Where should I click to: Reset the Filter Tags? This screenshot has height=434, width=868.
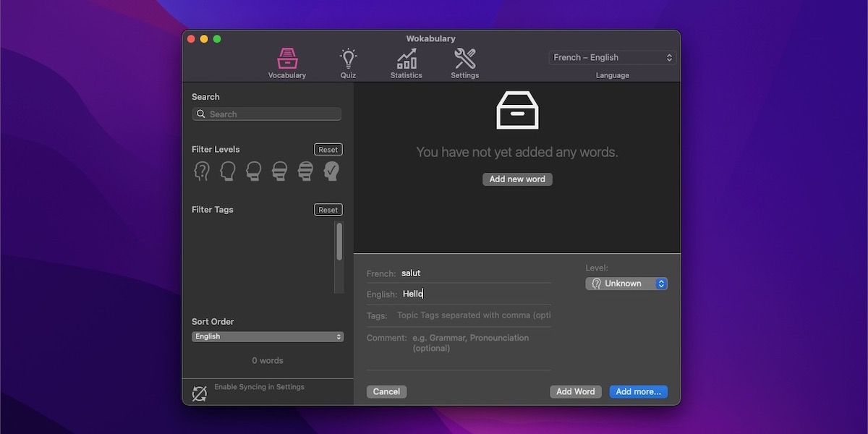click(328, 210)
